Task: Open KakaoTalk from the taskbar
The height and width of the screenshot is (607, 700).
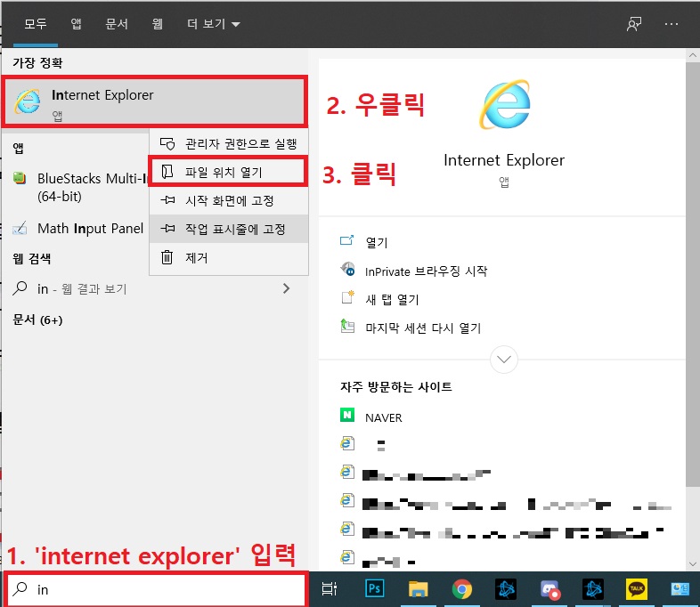Action: pyautogui.click(x=637, y=589)
